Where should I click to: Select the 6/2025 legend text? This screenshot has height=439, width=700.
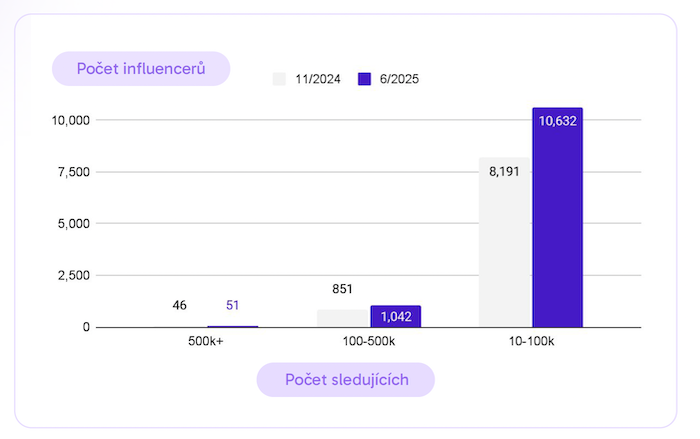point(398,79)
